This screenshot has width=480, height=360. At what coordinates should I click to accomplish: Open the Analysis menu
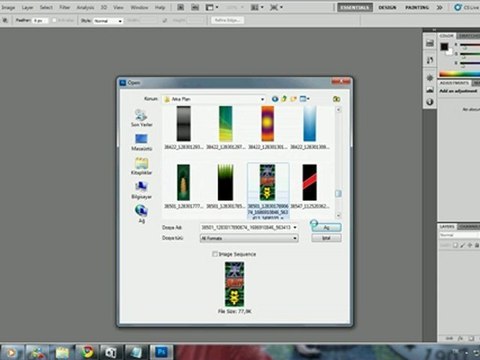pos(86,7)
